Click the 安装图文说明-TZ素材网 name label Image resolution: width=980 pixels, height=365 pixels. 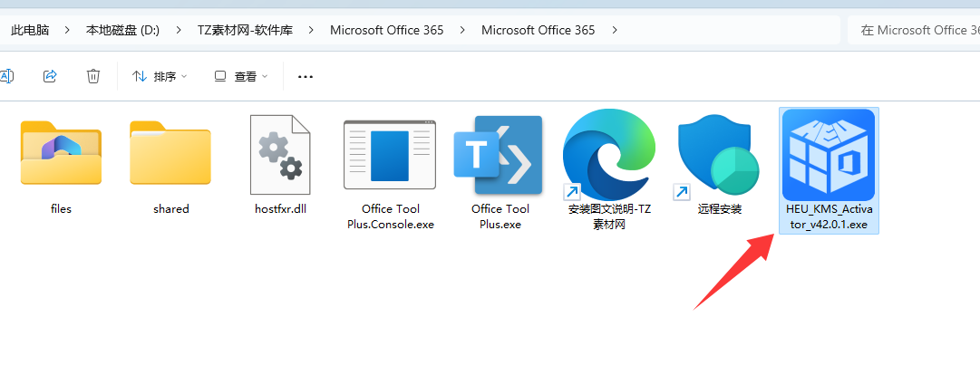609,216
